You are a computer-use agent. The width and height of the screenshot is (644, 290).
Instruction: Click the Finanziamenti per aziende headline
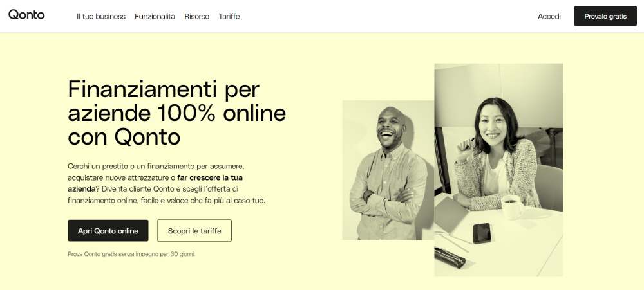pyautogui.click(x=176, y=113)
